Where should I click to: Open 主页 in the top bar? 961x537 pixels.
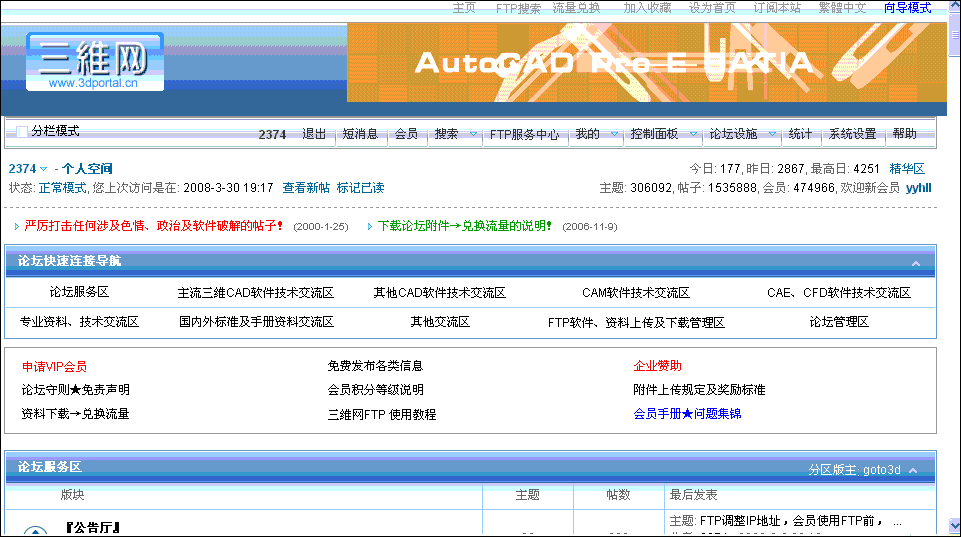[x=464, y=8]
